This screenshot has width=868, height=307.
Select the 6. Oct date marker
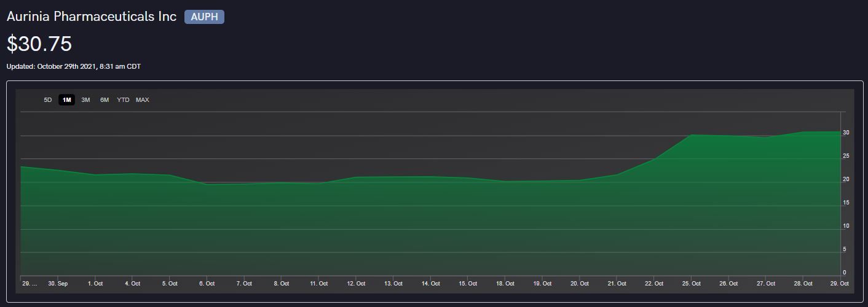[x=207, y=284]
